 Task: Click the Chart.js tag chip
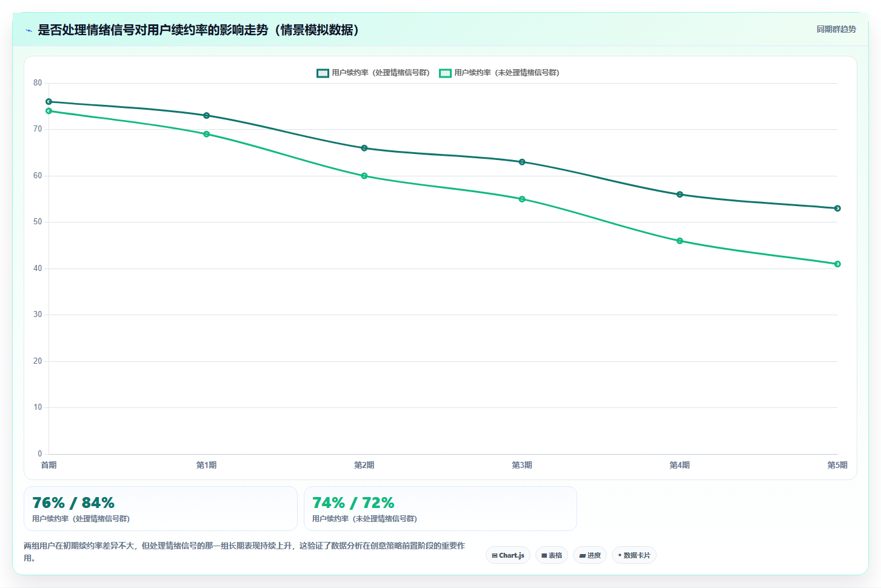(x=508, y=555)
